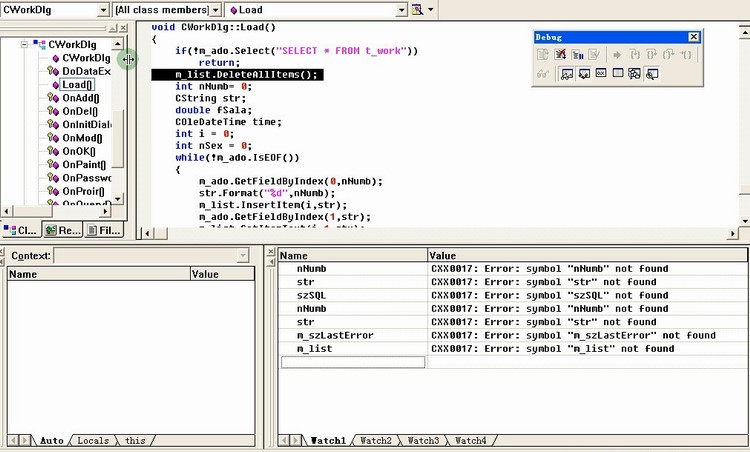This screenshot has height=452, width=750.
Task: Close the floating Debug toolbar
Action: 694,37
